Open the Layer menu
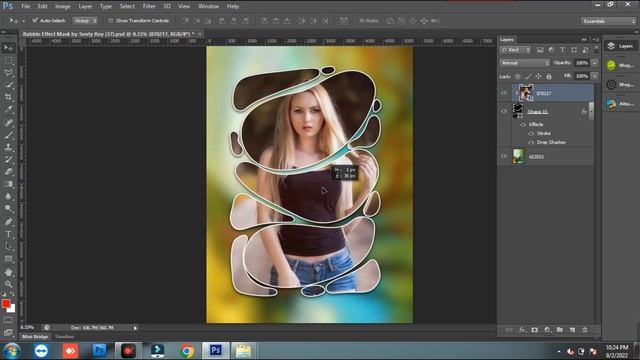This screenshot has height=360, width=640. click(85, 6)
